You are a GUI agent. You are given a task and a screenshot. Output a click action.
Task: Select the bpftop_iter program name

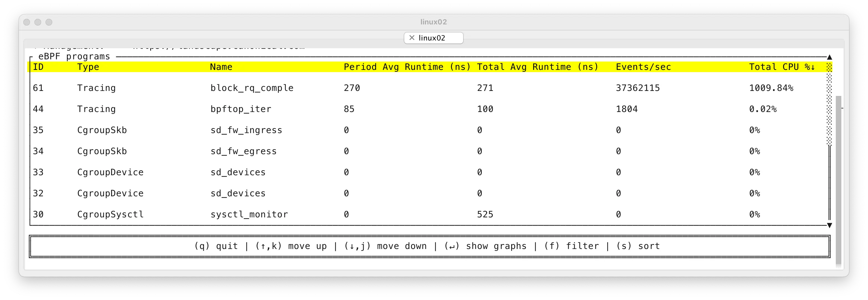[240, 109]
